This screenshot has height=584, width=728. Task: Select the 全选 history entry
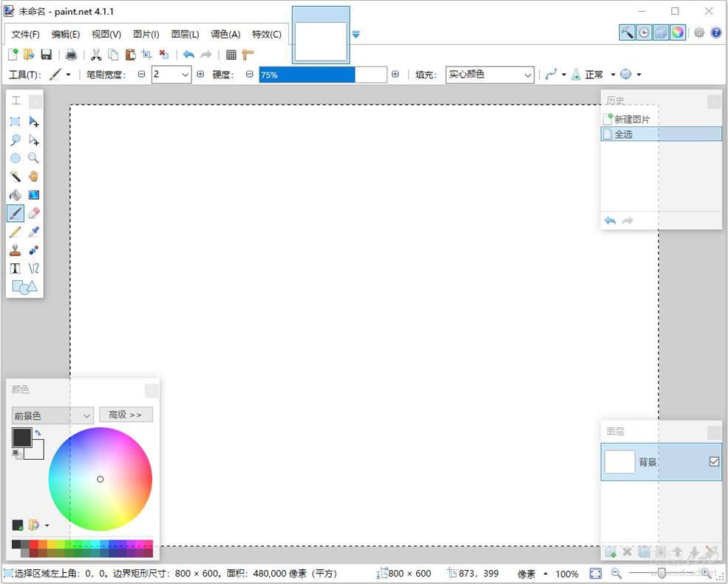pyautogui.click(x=661, y=134)
